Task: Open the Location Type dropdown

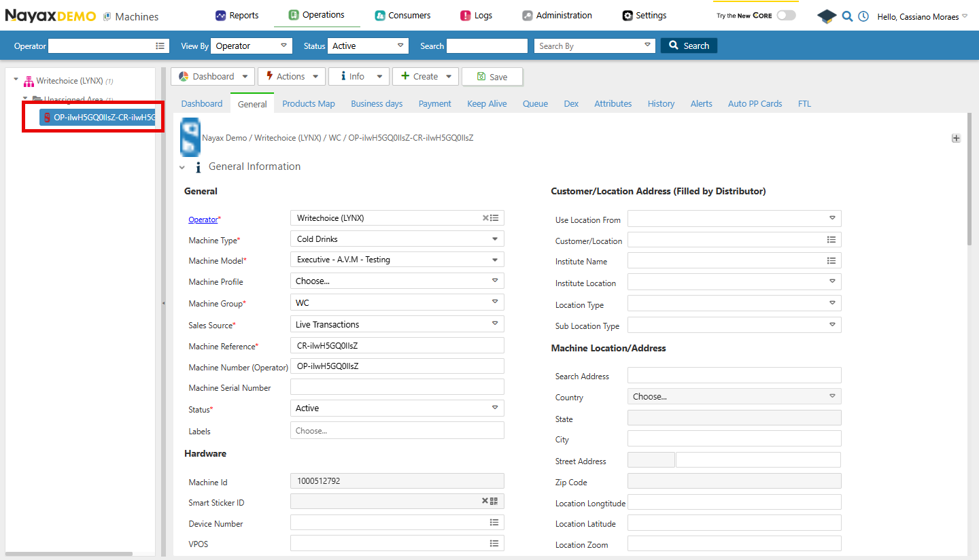Action: tap(734, 303)
